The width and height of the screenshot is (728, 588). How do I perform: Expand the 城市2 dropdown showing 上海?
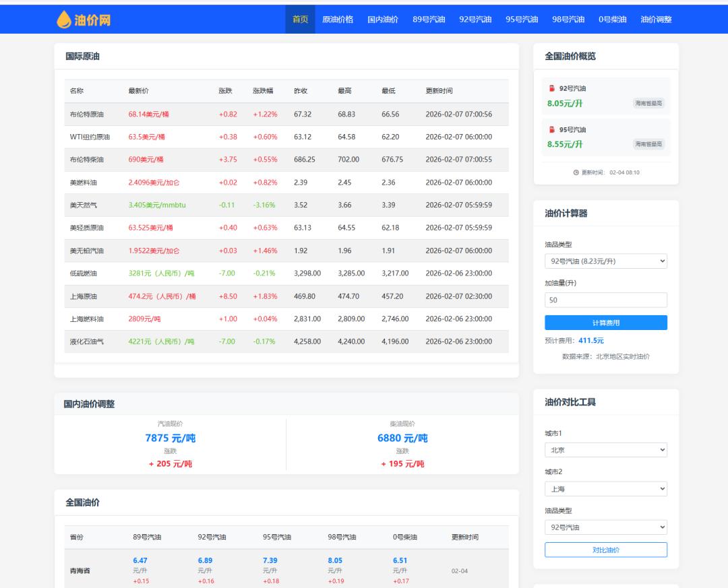click(605, 489)
